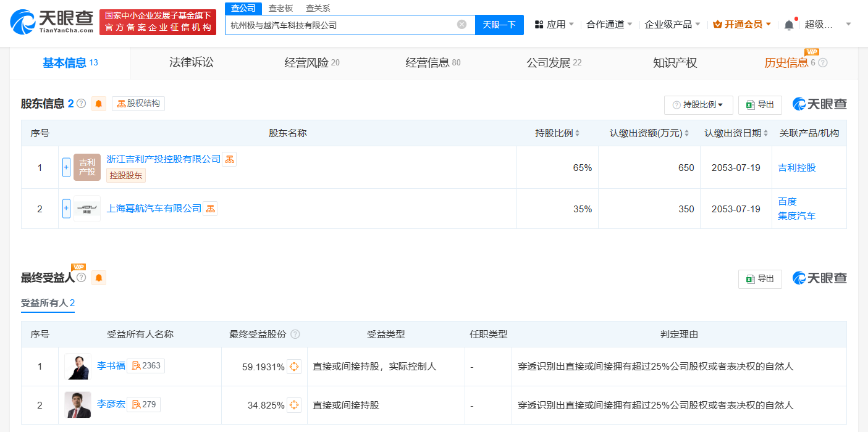Image resolution: width=868 pixels, height=432 pixels.
Task: Open the user account dropdown 超级…
Action: pyautogui.click(x=828, y=25)
